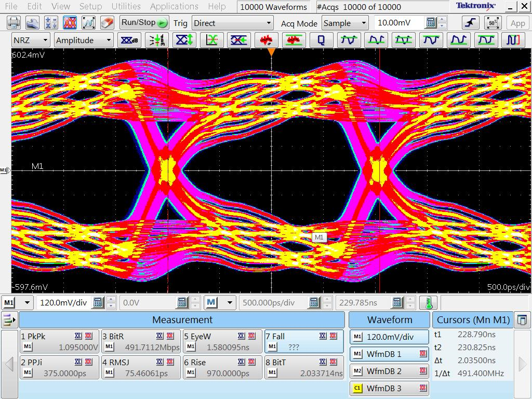532x399 pixels.
Task: Switch to Cursors (Mn M1) tab
Action: [473, 320]
